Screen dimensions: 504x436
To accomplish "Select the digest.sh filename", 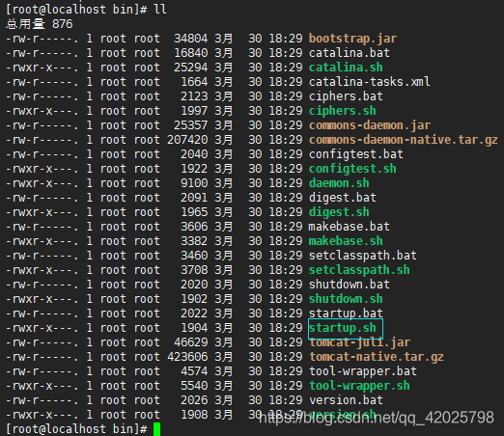I will 339,212.
